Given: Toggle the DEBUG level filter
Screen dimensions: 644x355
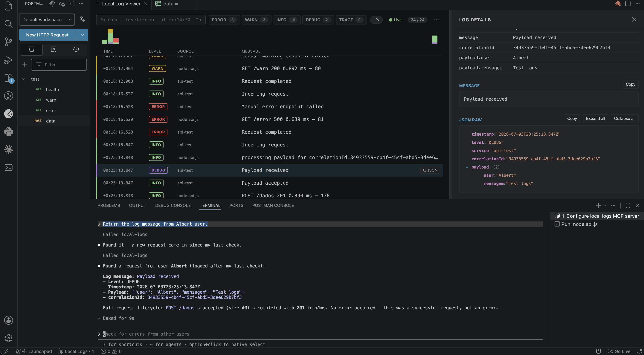Looking at the screenshot, I should point(318,20).
